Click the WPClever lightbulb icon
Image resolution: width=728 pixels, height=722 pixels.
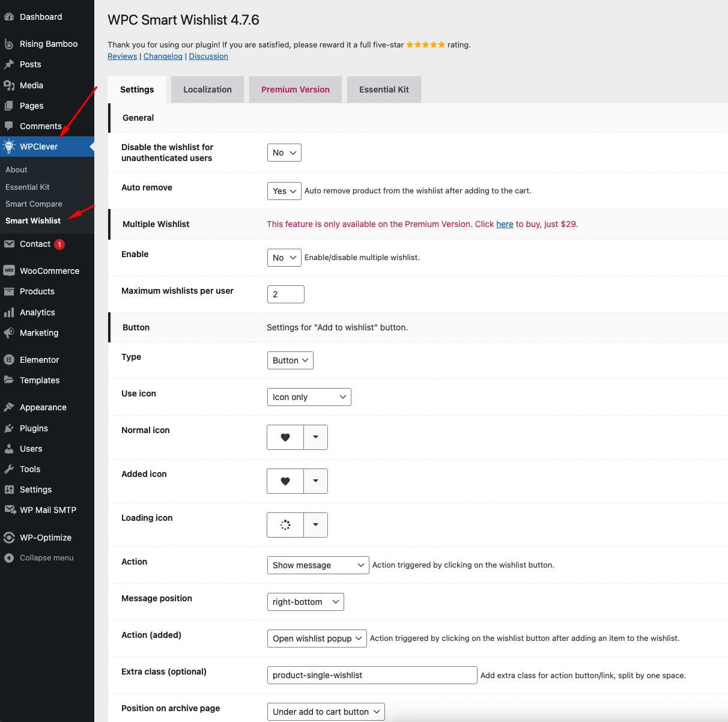coord(9,147)
